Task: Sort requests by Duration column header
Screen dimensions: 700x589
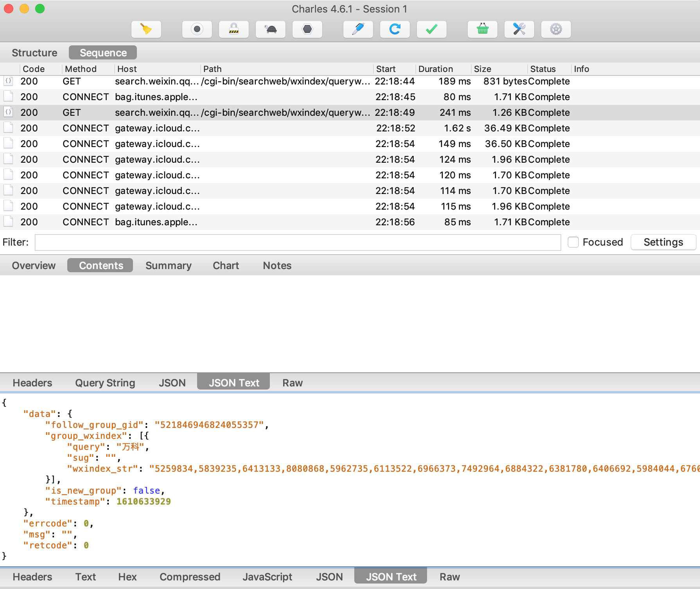Action: point(435,69)
